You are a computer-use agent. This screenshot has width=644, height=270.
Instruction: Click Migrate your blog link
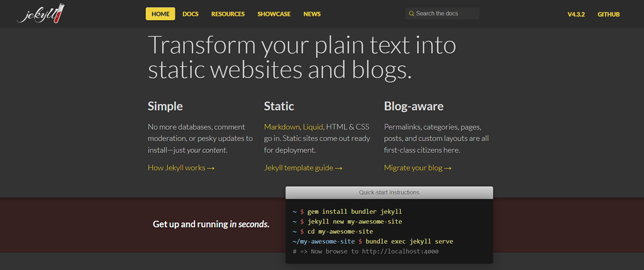[x=418, y=168]
